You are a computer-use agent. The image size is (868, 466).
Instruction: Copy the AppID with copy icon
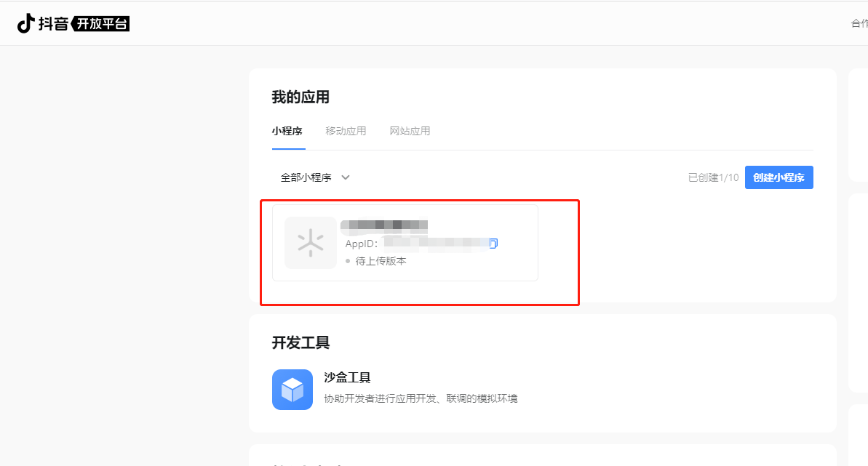(493, 243)
